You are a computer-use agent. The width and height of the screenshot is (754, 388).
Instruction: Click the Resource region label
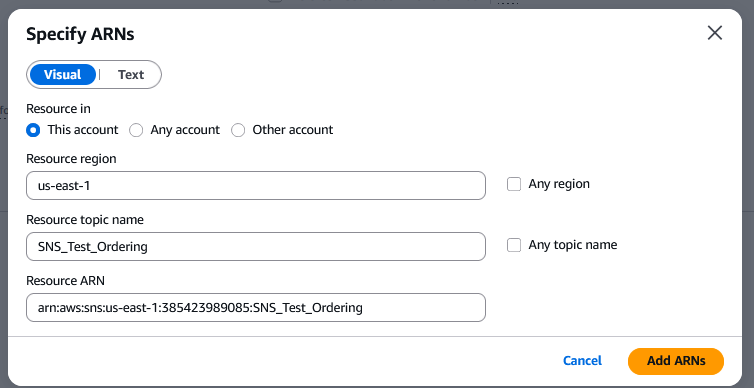click(71, 159)
